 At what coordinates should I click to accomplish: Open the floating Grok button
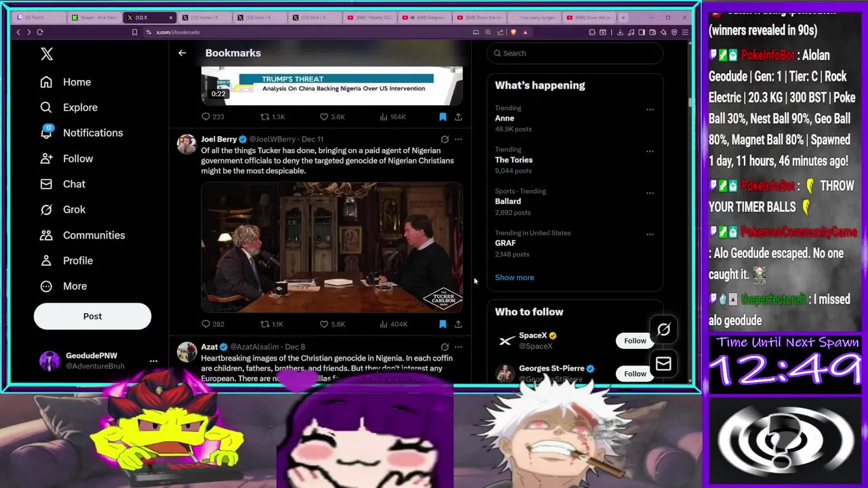[663, 330]
